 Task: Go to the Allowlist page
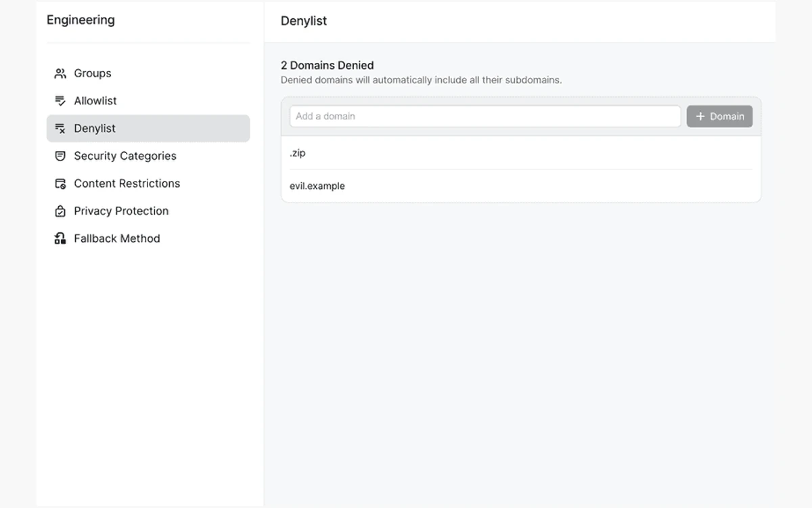coord(148,101)
